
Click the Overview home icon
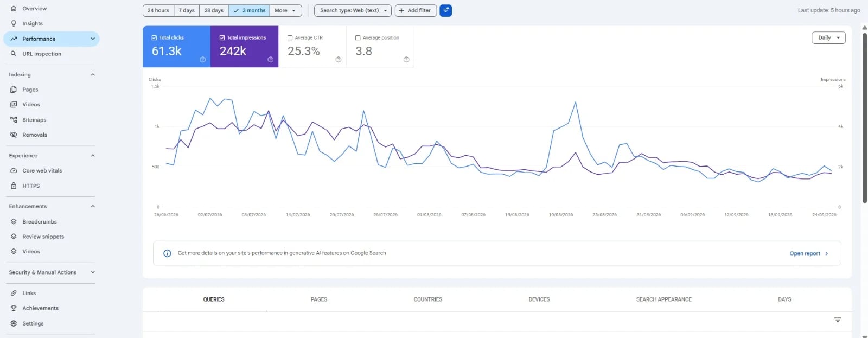click(14, 9)
